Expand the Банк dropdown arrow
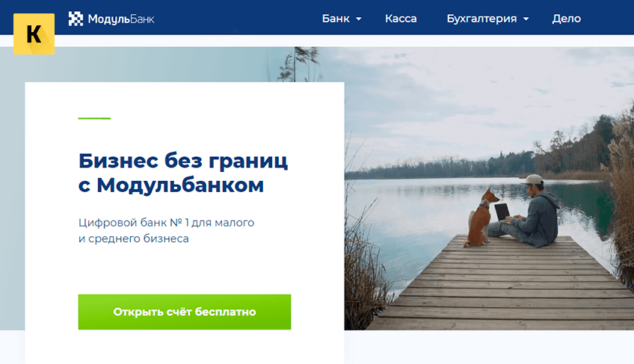This screenshot has height=364, width=634. tap(359, 19)
